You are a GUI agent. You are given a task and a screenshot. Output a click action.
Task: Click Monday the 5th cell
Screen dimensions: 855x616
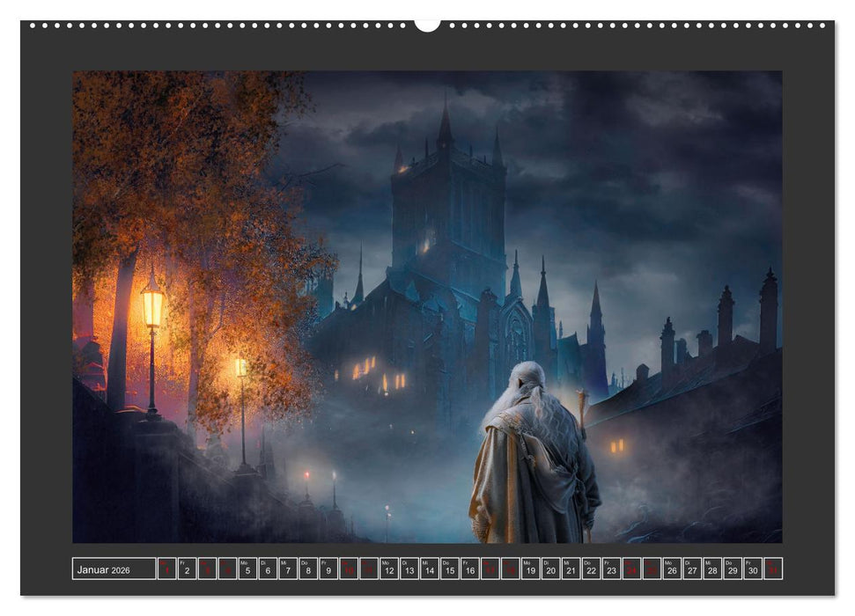point(247,568)
